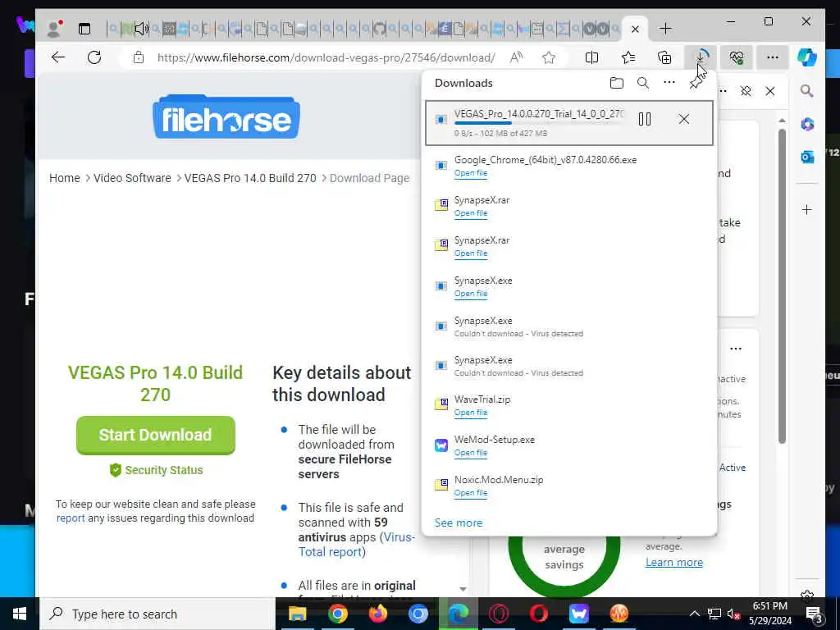Open file for Noxic.Mod.Menu.zip

point(471,493)
